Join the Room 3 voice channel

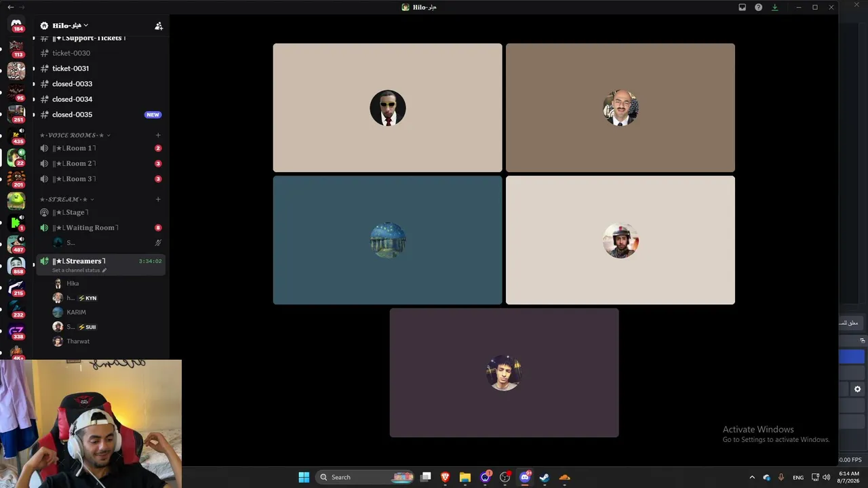pos(101,179)
